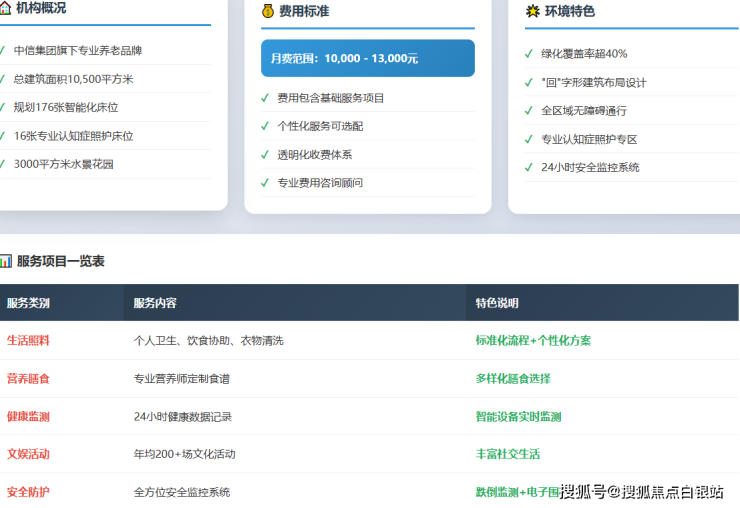The width and height of the screenshot is (740, 508).
Task: Click the 营养膳食 service category
Action: 28,379
